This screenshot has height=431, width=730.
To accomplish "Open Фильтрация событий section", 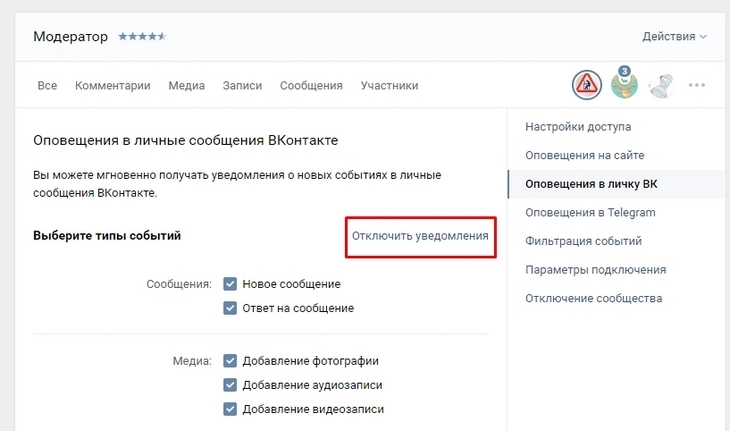I will pos(583,241).
